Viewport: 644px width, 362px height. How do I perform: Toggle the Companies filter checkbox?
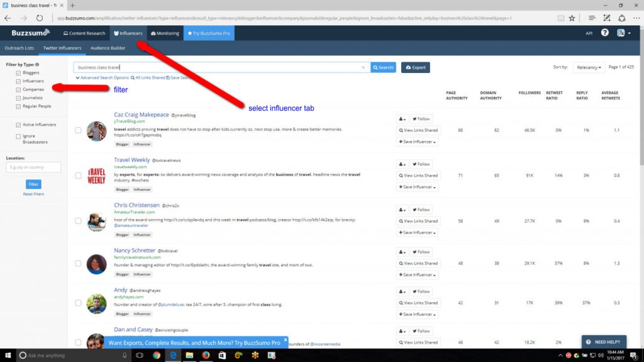click(18, 89)
